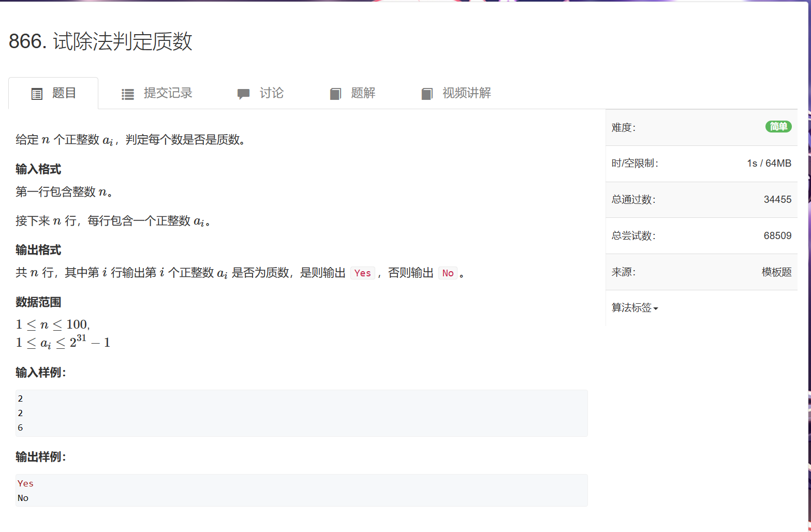Click the book icon beside 题解

335,94
